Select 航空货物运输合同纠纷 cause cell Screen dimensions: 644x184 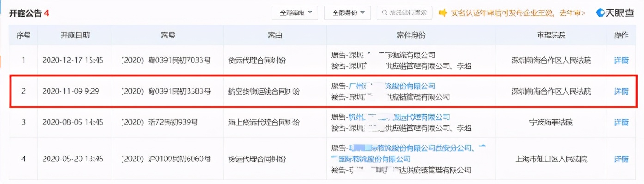pos(264,92)
